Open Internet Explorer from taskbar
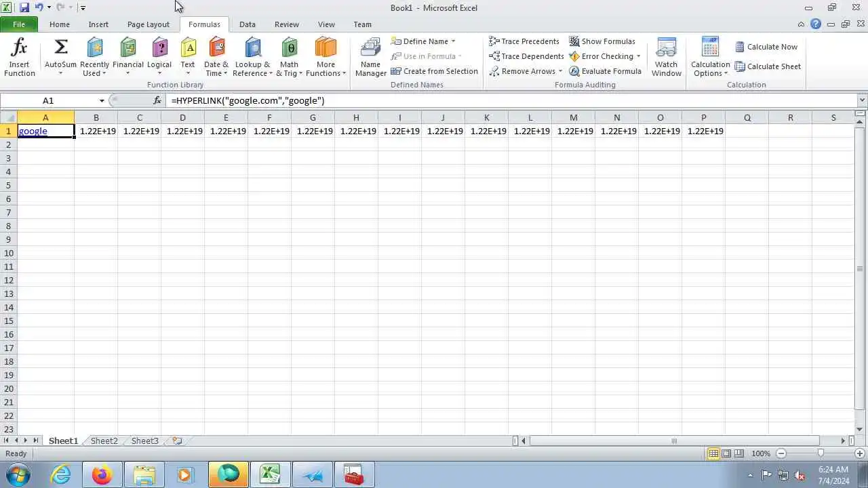 (x=61, y=474)
